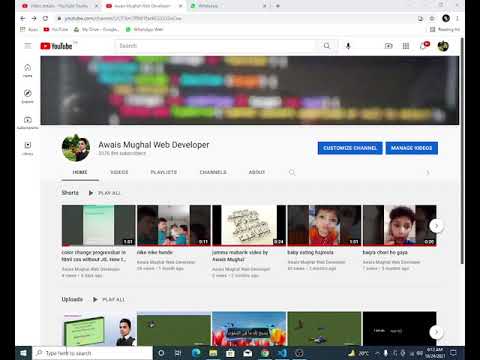Screen dimensions: 480x360
Task: Open the Reading list
Action: [445, 29]
